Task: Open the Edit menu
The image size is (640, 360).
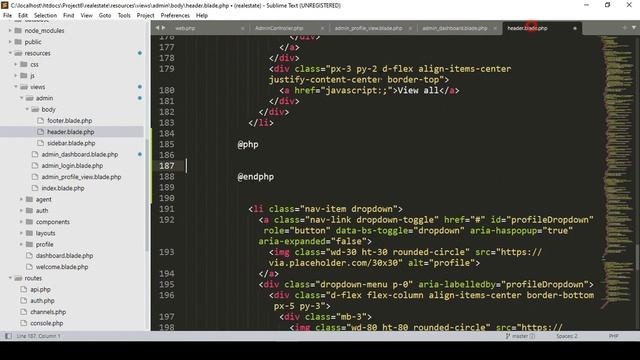Action: click(23, 16)
